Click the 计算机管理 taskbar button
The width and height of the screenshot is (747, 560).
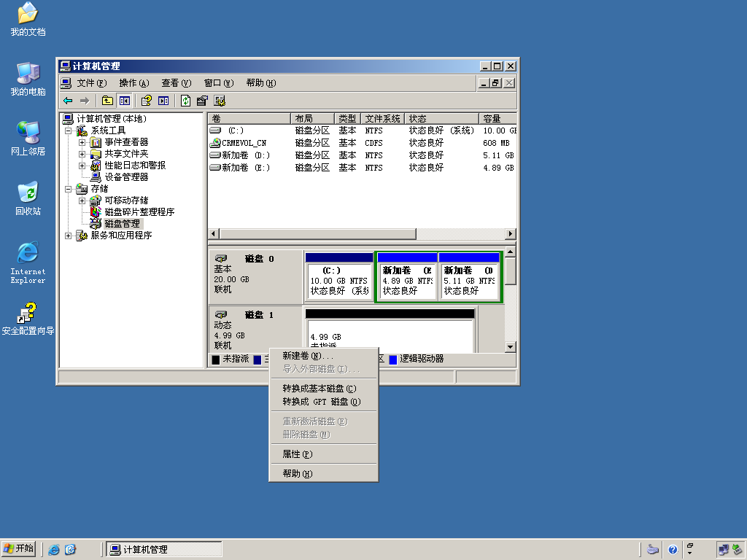pos(164,550)
